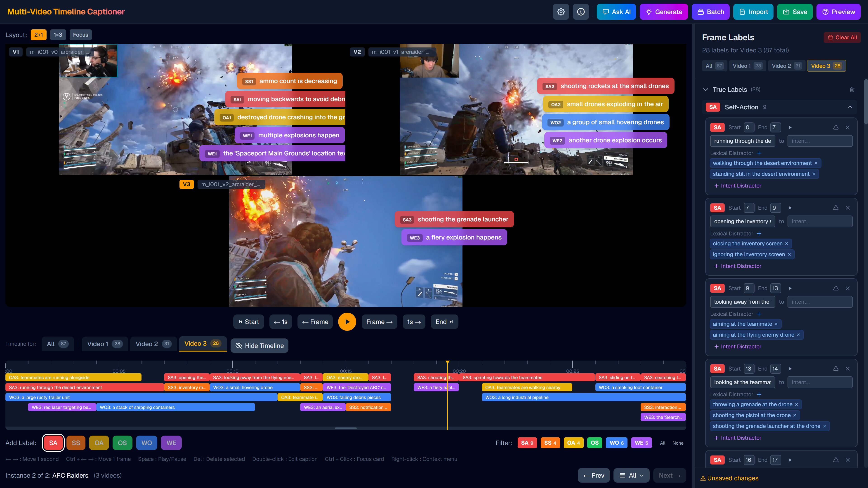The width and height of the screenshot is (868, 488).
Task: Remove 'closing the inventory screen' distractor
Action: pos(786,244)
